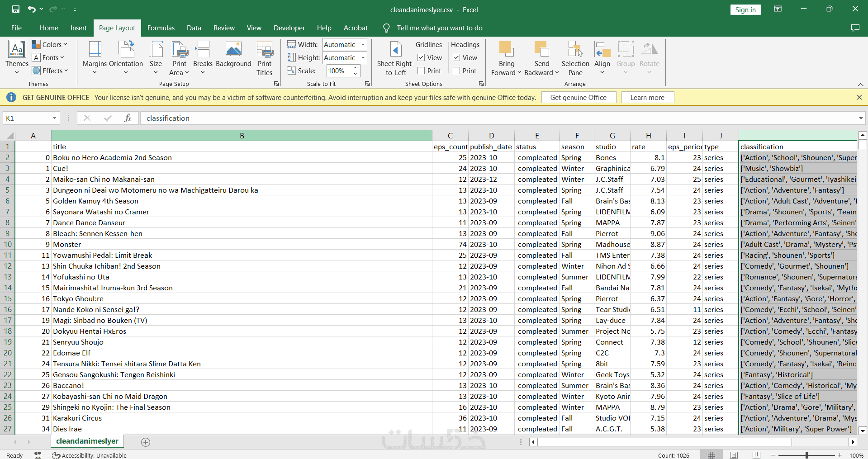Viewport: 868px width, 459px height.
Task: Enable the Headings Print checkbox
Action: point(456,71)
